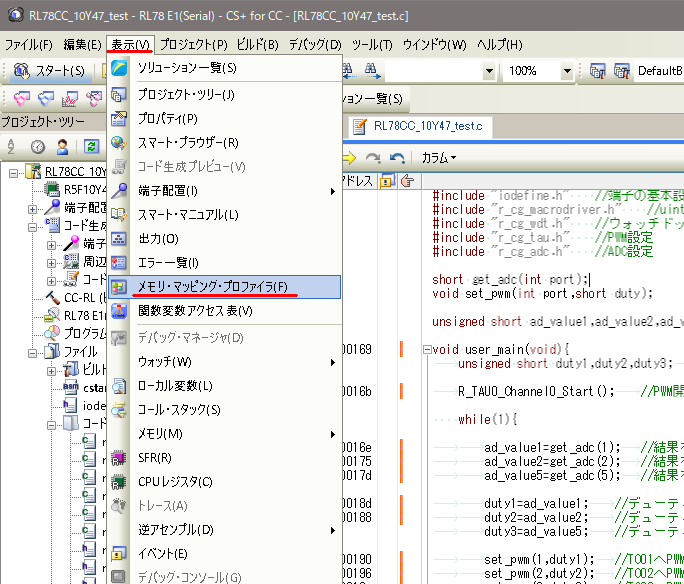Open the ツール(T) menu

pos(372,44)
